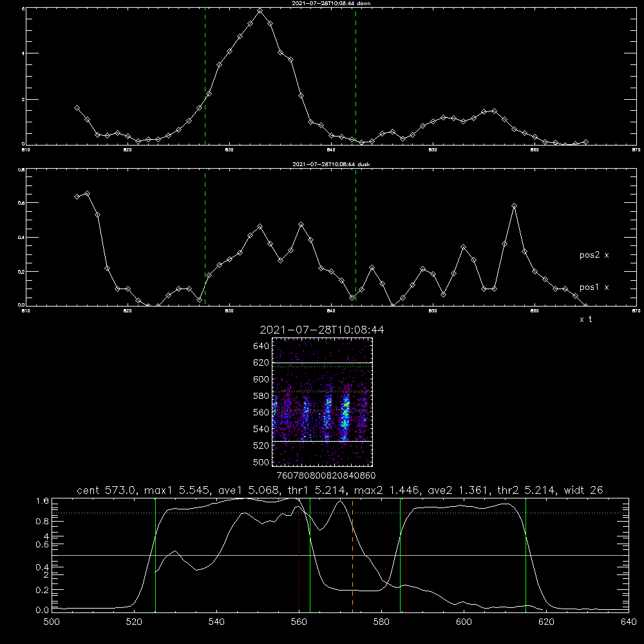Click the dusk plot title text
This screenshot has height=644, width=644.
click(x=331, y=164)
